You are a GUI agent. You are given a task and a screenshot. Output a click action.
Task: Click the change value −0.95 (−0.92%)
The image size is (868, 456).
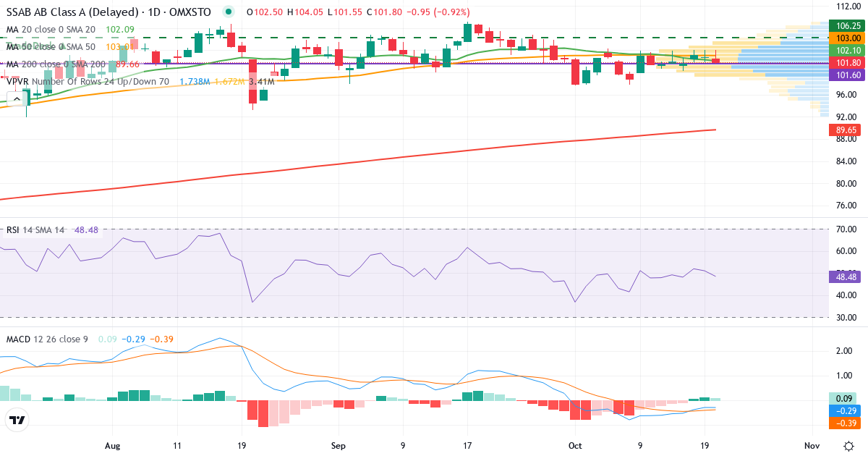tap(438, 12)
